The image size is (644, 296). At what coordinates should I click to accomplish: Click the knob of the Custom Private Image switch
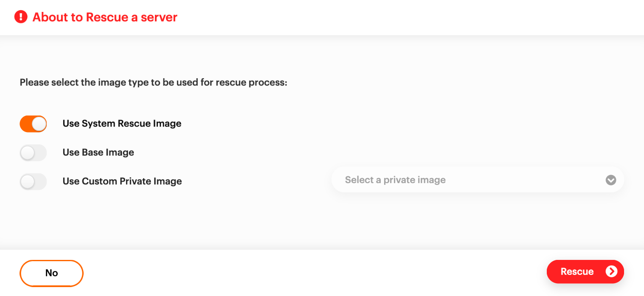coord(27,181)
